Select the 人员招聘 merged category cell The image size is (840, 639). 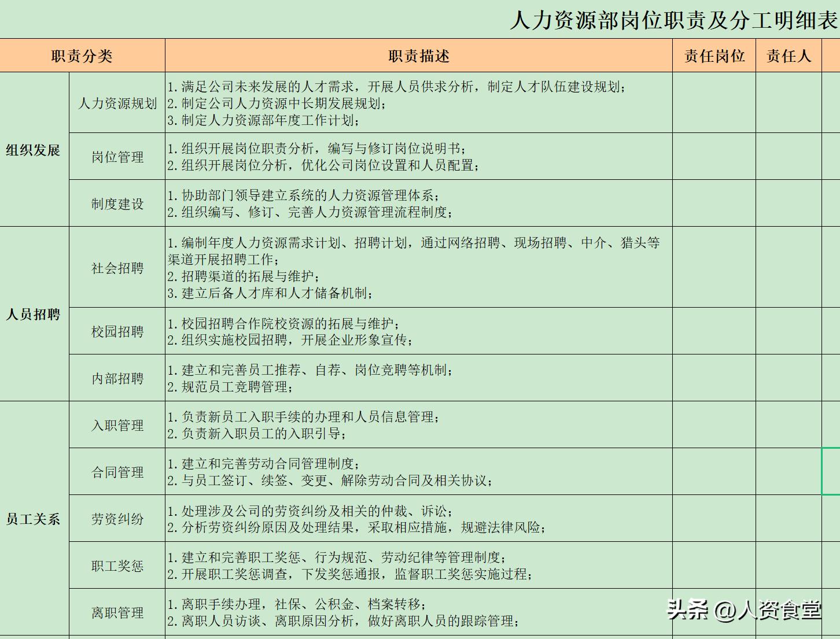pyautogui.click(x=34, y=314)
